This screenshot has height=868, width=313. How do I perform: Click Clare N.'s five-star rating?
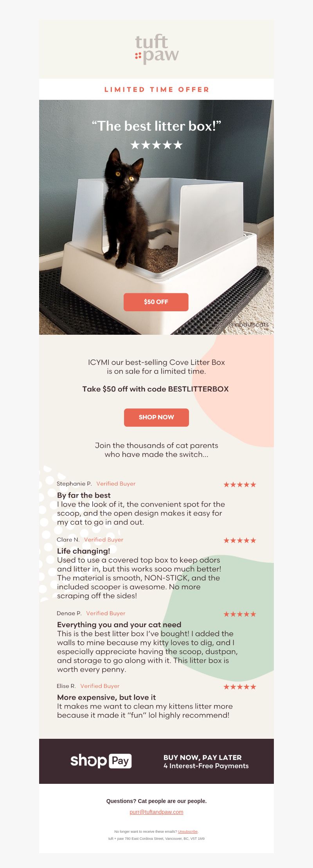(x=240, y=540)
